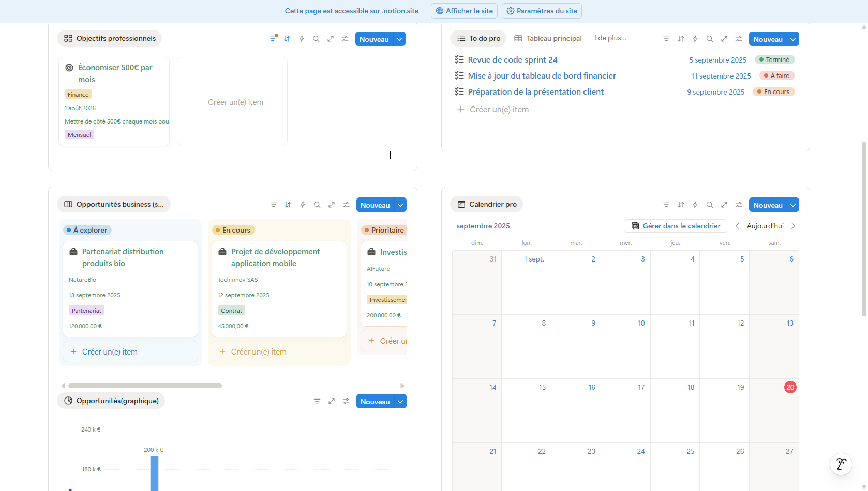
Task: Open automations lightning icon in To do pro
Action: [695, 39]
